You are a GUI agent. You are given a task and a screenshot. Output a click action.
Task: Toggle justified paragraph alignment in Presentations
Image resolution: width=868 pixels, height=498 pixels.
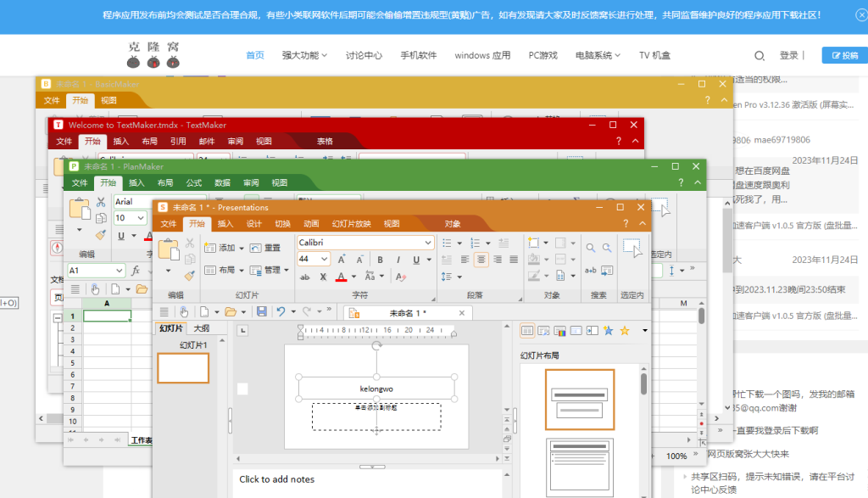pos(514,260)
